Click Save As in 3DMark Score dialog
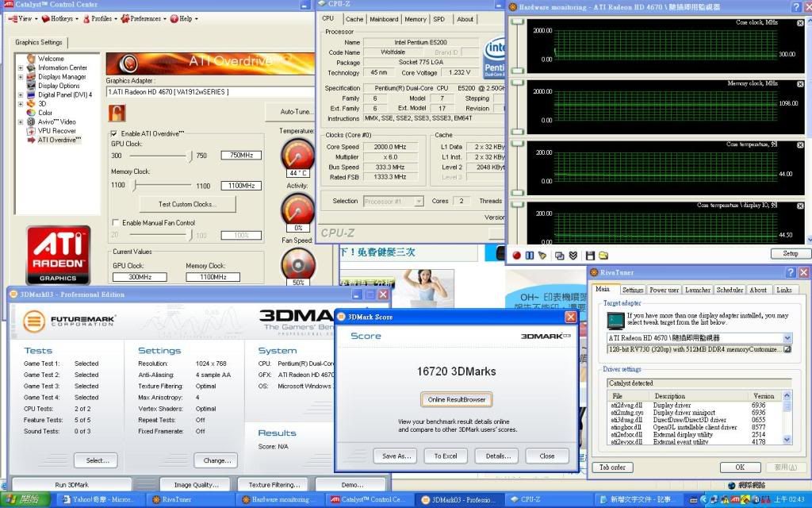Image resolution: width=812 pixels, height=508 pixels. (396, 456)
